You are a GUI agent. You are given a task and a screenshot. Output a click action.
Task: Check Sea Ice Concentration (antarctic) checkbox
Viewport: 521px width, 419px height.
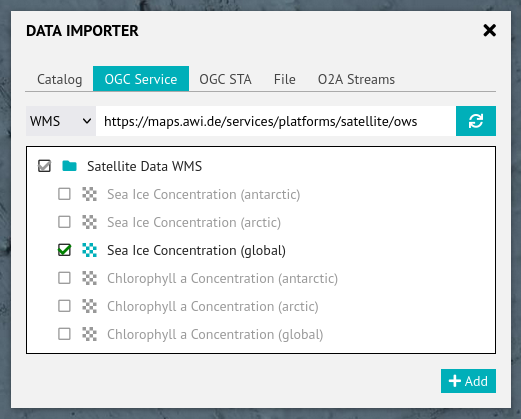click(64, 194)
